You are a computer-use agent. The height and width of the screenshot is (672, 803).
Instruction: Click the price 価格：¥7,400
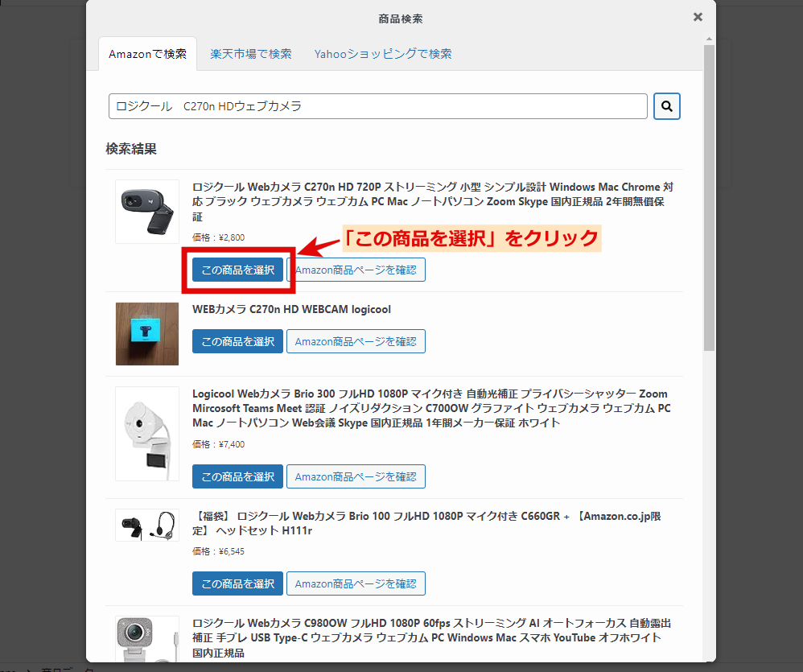point(218,444)
